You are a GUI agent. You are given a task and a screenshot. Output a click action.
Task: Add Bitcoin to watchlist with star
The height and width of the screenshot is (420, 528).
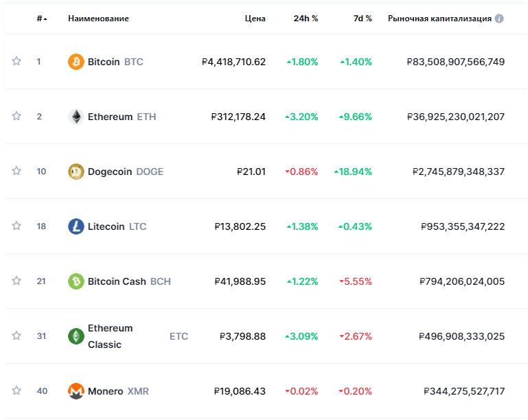[16, 62]
